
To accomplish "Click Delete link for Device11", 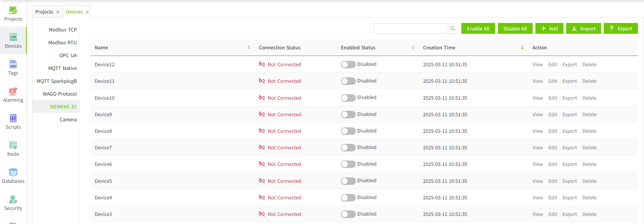I will tap(589, 81).
